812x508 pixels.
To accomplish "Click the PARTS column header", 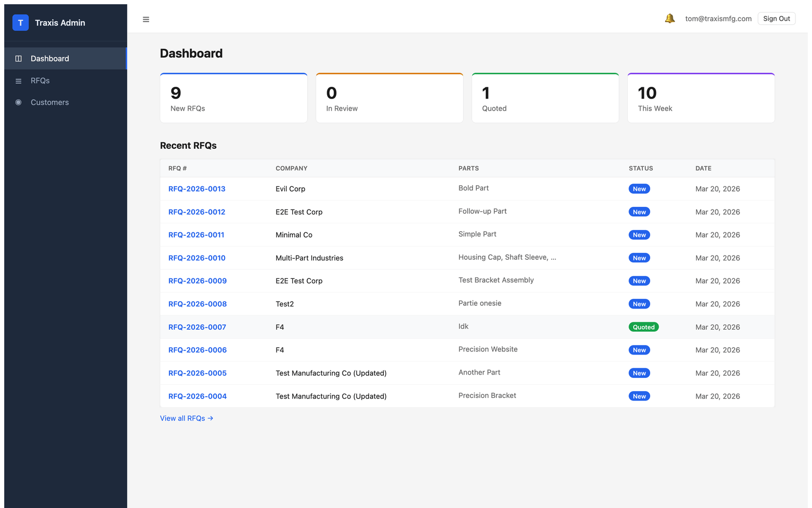I will click(x=468, y=169).
